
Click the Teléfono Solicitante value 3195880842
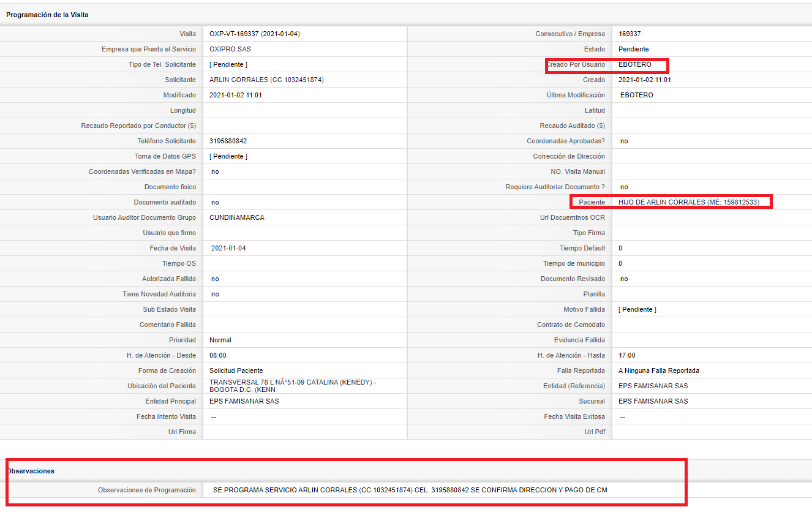click(x=228, y=141)
